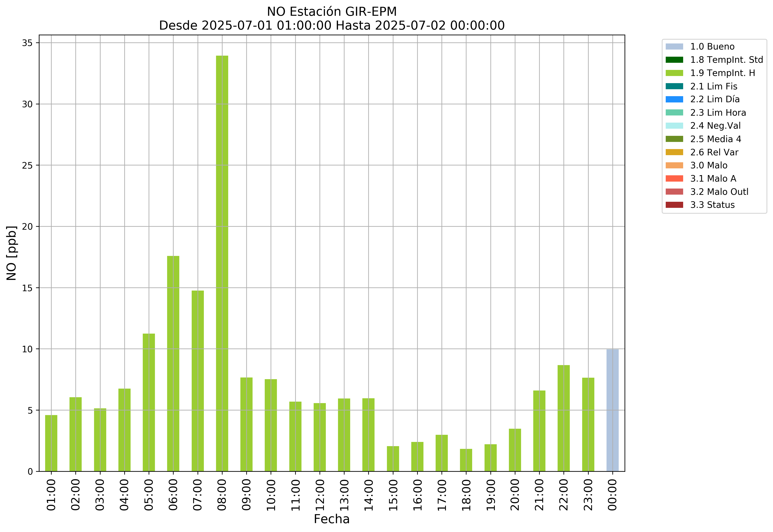Click the 3.1 Malo A legend label
Screen dimensions: 773x532
[x=713, y=179]
